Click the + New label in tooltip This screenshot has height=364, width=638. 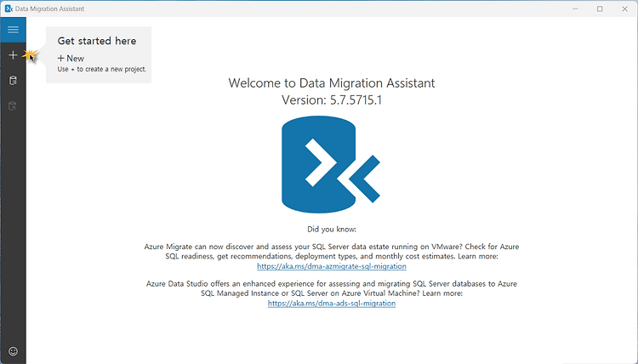coord(71,58)
